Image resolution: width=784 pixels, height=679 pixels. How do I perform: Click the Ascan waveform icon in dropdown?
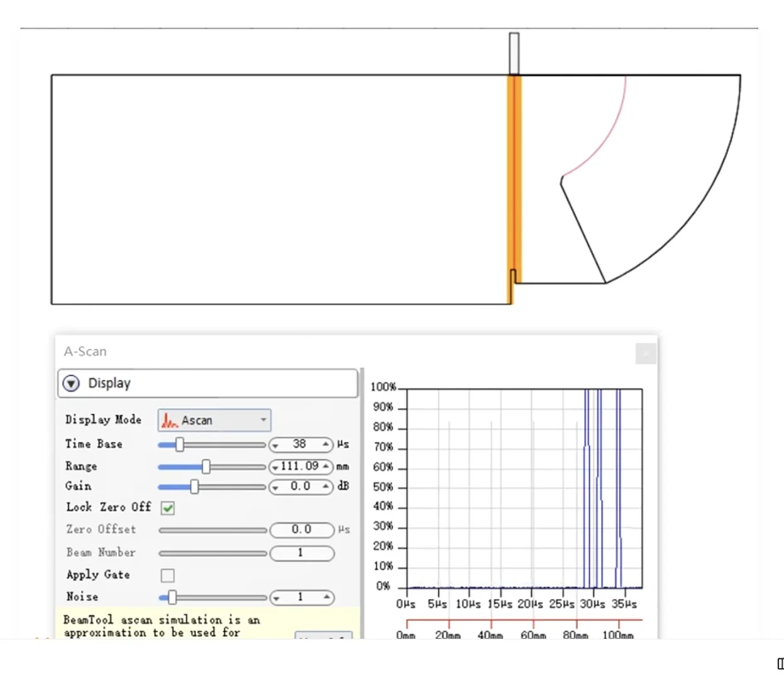point(169,420)
